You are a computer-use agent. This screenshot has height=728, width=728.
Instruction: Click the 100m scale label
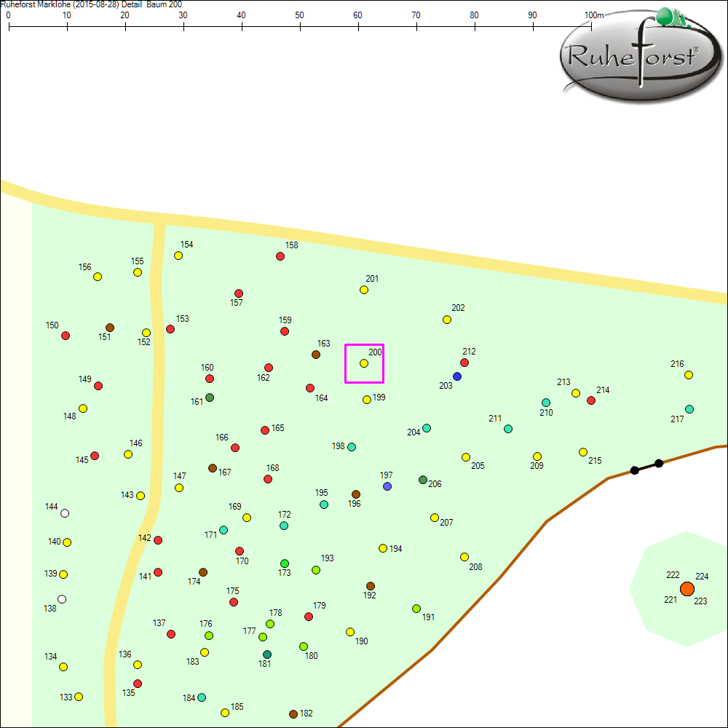[594, 15]
